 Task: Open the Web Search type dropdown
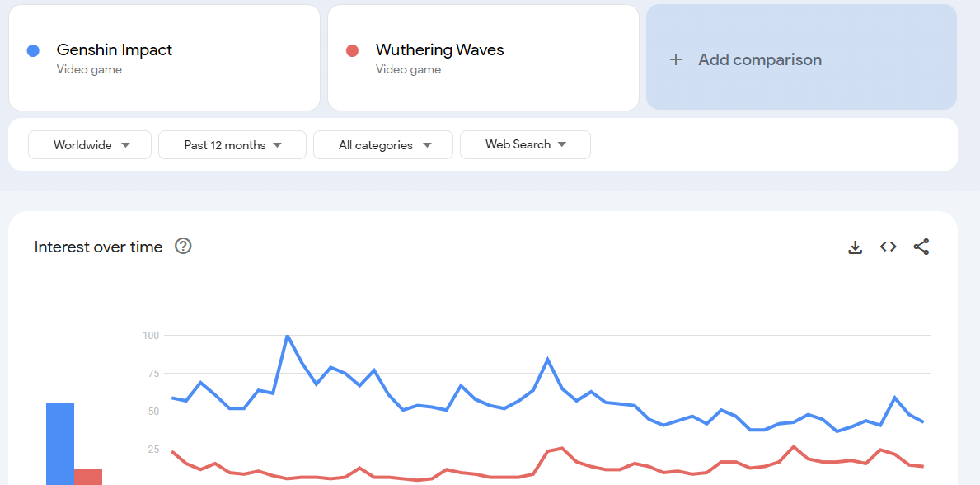pyautogui.click(x=525, y=144)
